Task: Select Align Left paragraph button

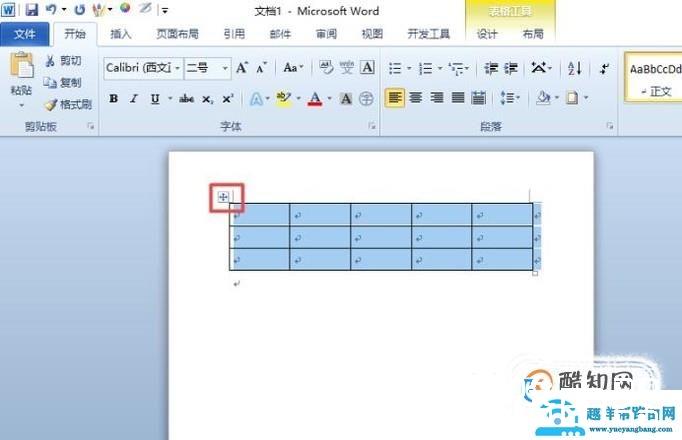Action: (394, 98)
